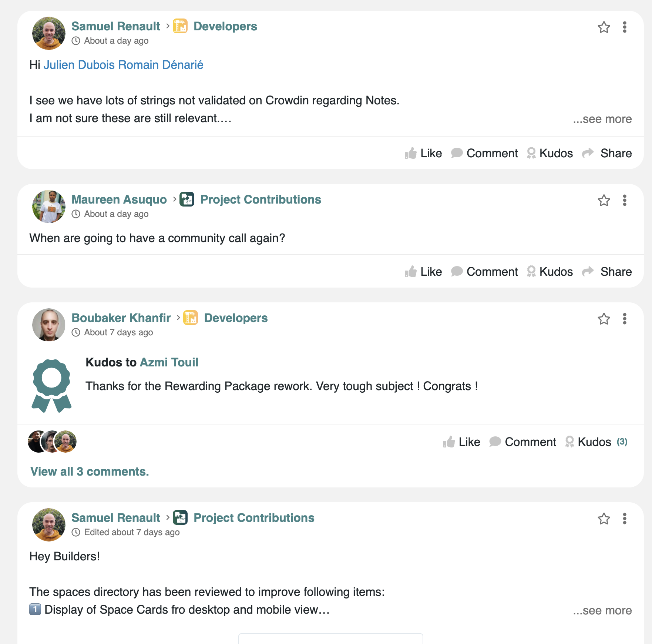652x644 pixels.
Task: Open three-dot menu on Boubaker Khanfir's post
Action: coord(625,319)
